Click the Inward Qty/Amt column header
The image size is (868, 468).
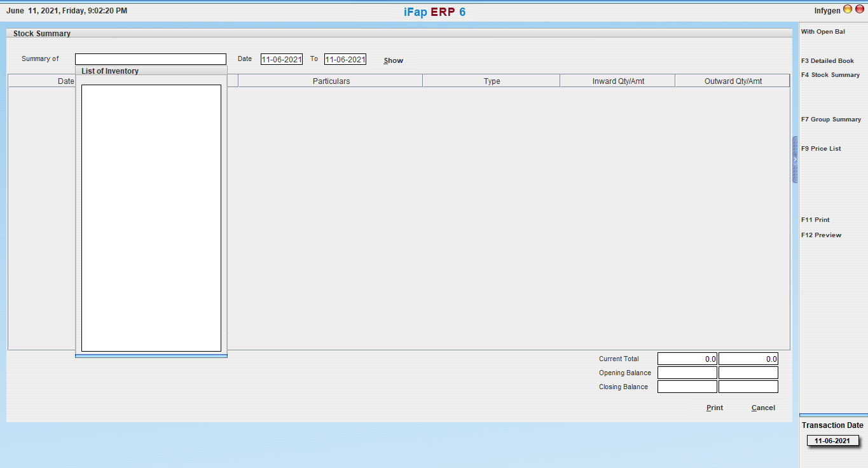(x=617, y=81)
